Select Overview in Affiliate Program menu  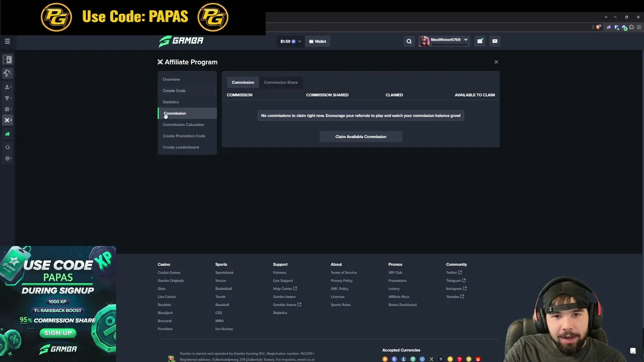(x=171, y=79)
